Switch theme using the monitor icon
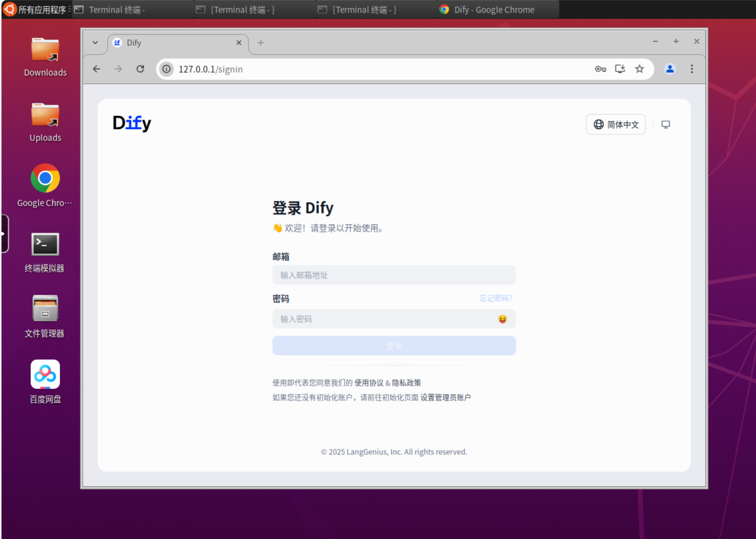The height and width of the screenshot is (539, 756). point(665,125)
